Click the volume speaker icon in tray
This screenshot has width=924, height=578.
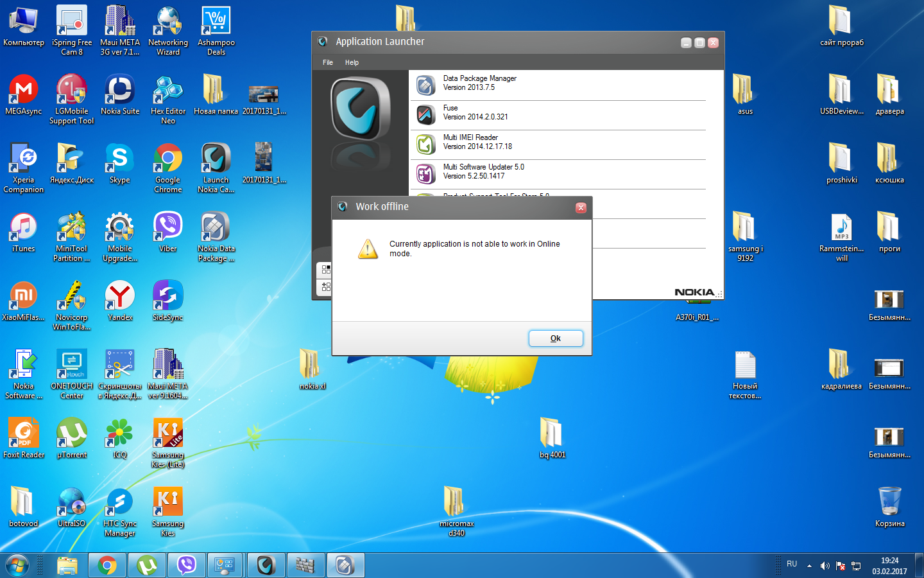pos(825,566)
